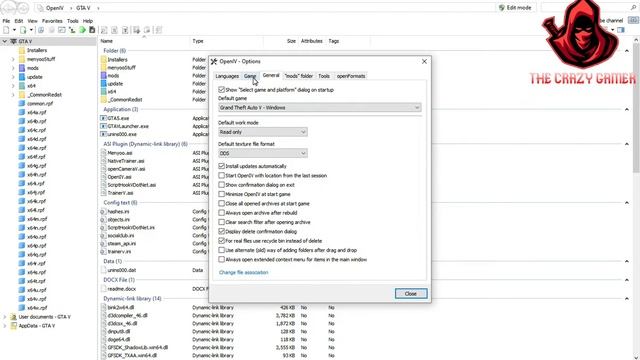Select GTAVLauncher.exe in the file list

[x=128, y=126]
